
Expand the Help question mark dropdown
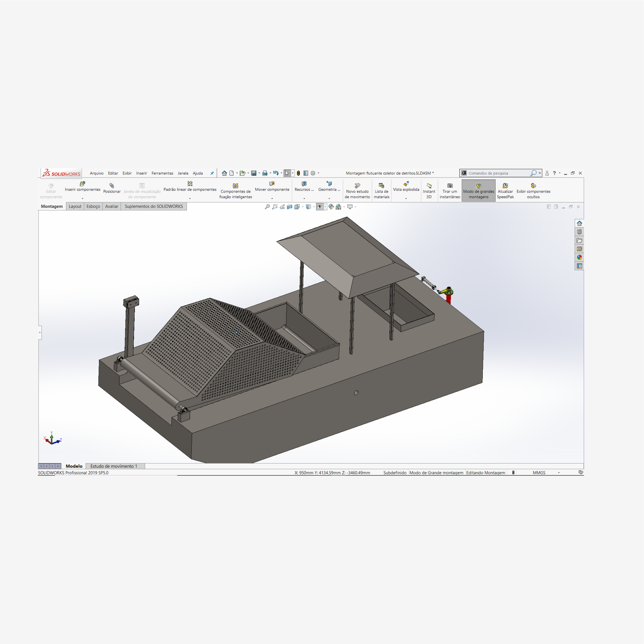click(x=560, y=173)
